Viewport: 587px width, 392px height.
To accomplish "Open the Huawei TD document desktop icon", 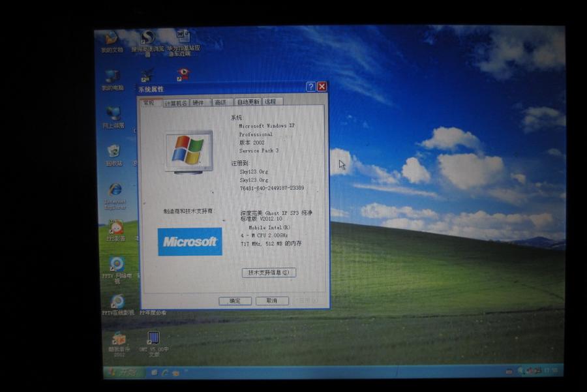I will (x=183, y=42).
